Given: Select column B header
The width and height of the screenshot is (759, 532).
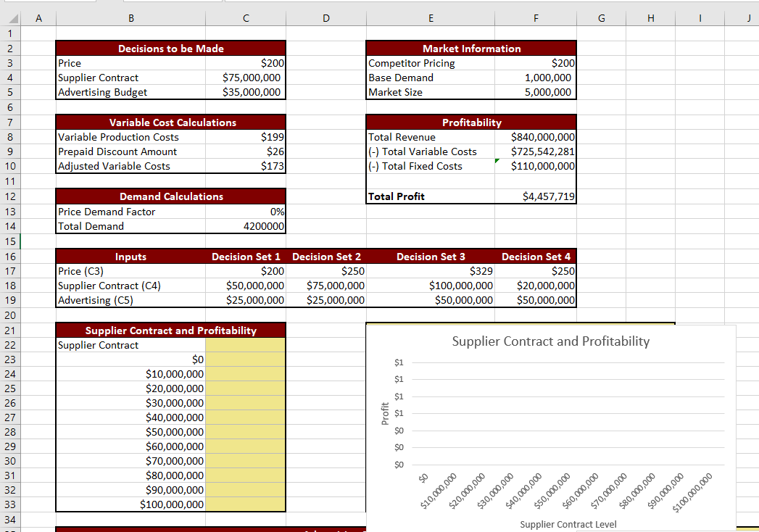Looking at the screenshot, I should [130, 17].
